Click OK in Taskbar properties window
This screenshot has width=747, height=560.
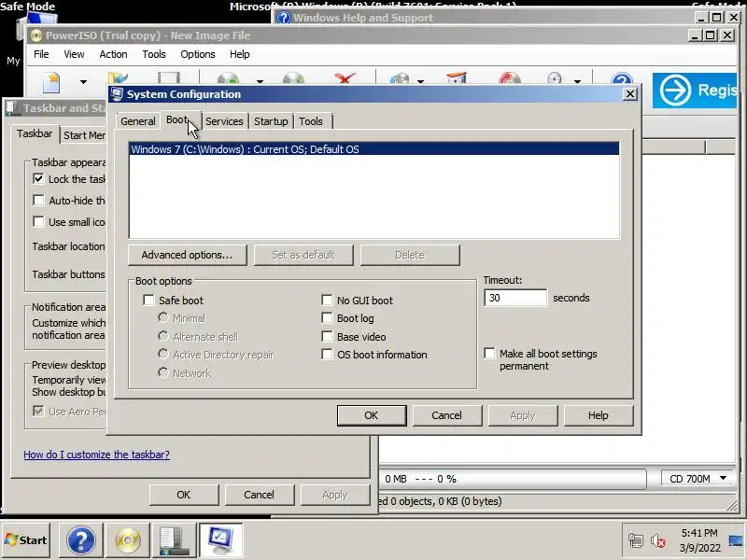coord(184,495)
